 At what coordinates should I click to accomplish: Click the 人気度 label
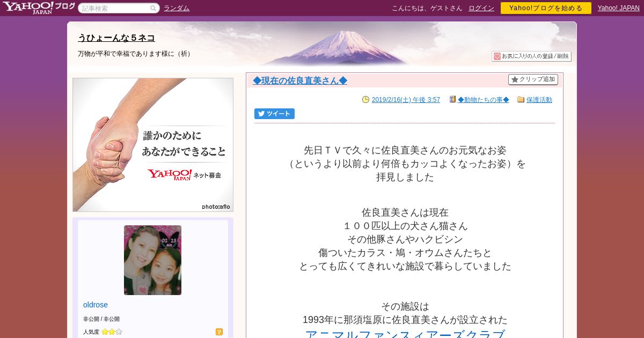click(x=91, y=332)
